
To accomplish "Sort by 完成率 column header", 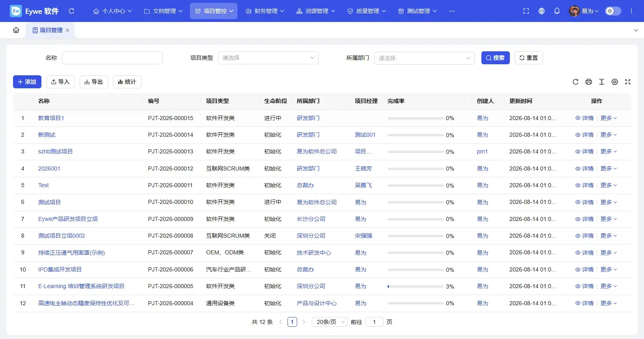I will (396, 101).
